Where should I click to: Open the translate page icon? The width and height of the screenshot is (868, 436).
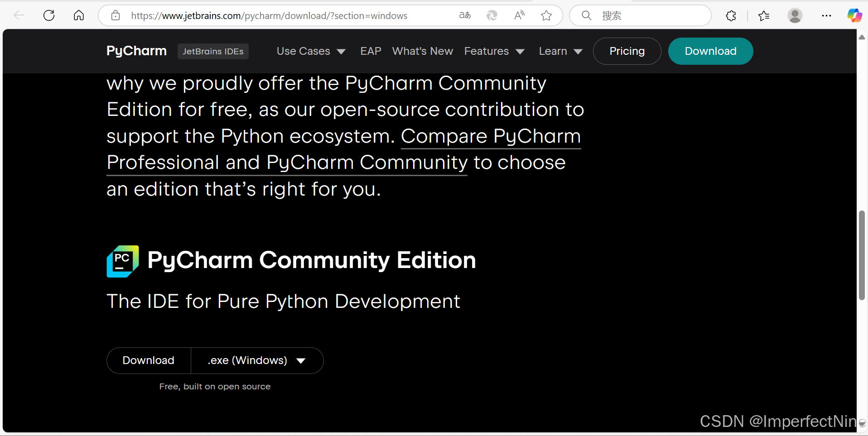465,15
